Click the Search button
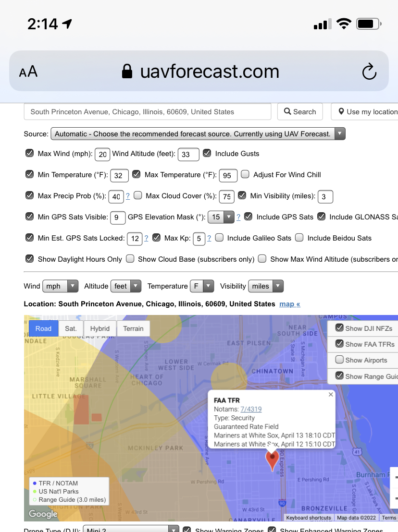Screen dimensions: 398x532 (x=300, y=111)
